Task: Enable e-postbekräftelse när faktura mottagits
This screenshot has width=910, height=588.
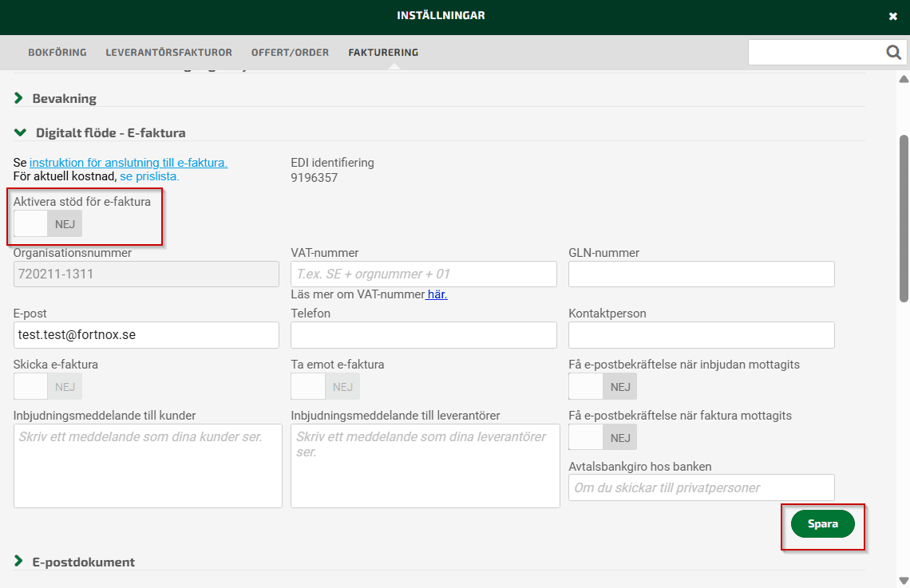Action: click(x=602, y=437)
